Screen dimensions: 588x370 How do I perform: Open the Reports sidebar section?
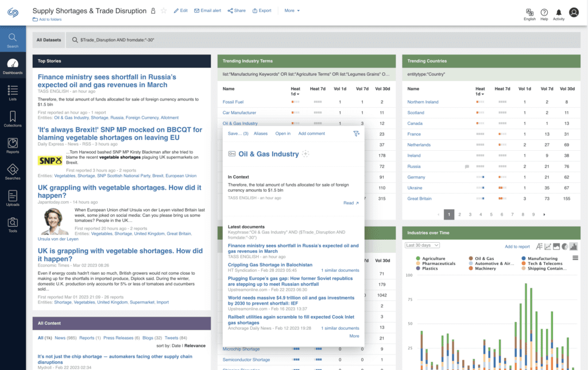coord(13,145)
